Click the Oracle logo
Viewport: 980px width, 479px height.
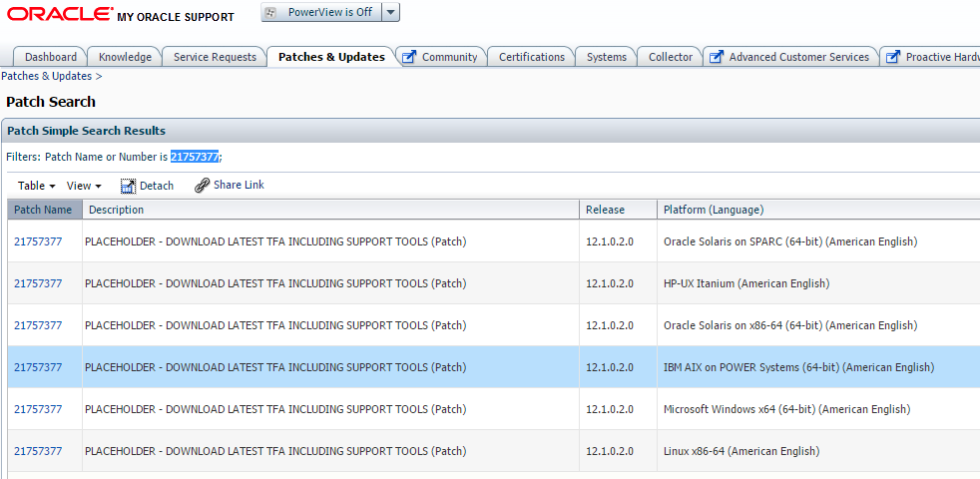pos(60,14)
